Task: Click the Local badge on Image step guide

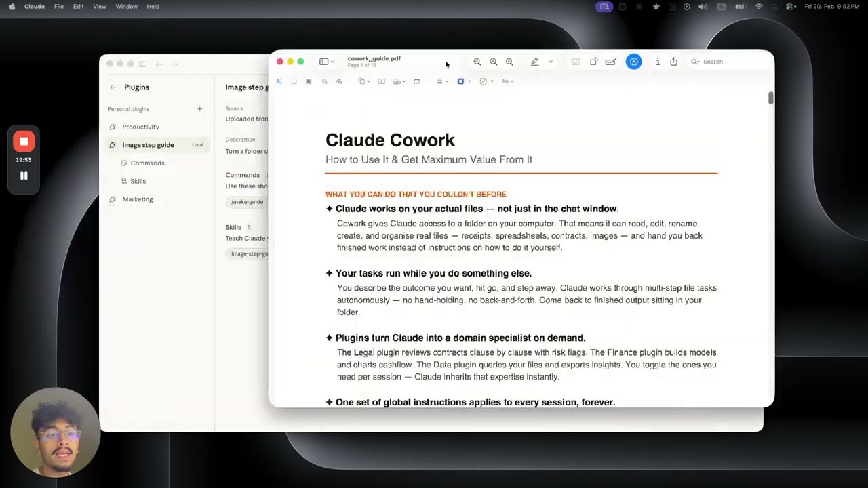Action: point(197,145)
